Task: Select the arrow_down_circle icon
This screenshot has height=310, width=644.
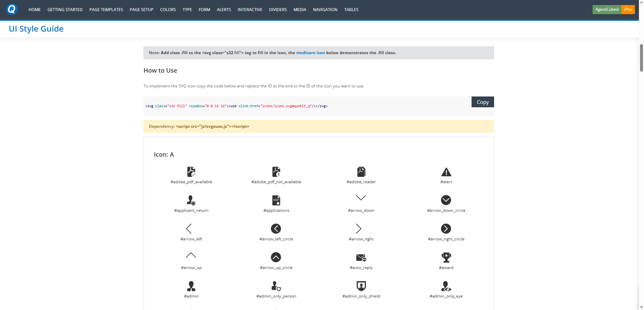Action: pyautogui.click(x=446, y=200)
